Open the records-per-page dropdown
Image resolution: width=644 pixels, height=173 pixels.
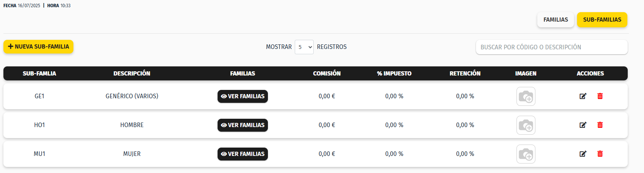coord(304,47)
